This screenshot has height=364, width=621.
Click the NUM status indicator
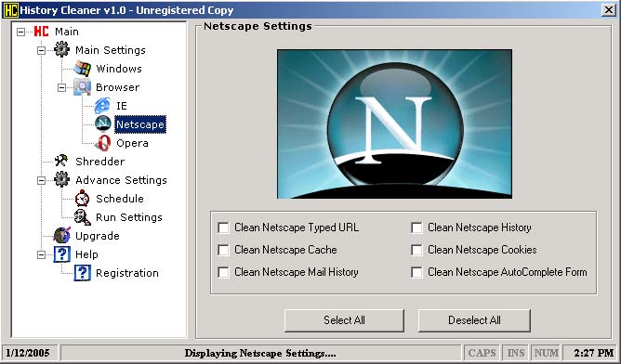546,353
